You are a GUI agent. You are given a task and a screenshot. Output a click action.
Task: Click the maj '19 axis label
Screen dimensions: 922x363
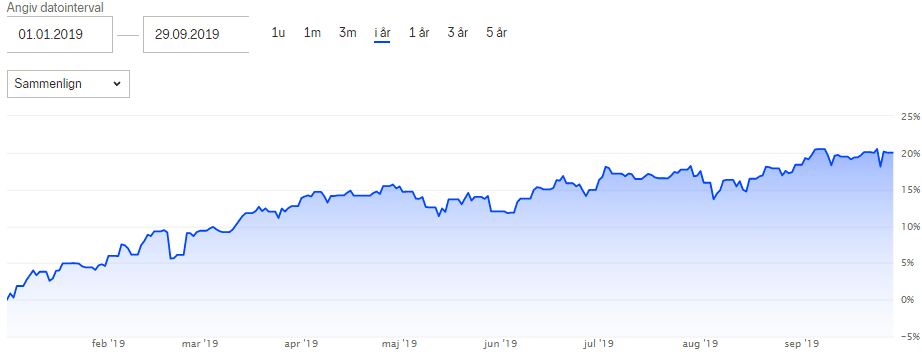(400, 344)
